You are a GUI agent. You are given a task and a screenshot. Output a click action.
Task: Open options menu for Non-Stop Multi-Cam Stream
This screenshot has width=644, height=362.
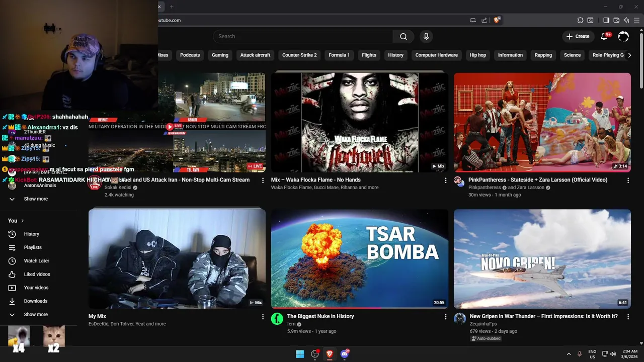pos(263,180)
